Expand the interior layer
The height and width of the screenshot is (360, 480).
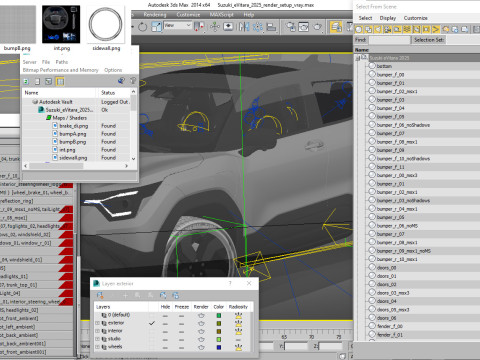click(97, 331)
